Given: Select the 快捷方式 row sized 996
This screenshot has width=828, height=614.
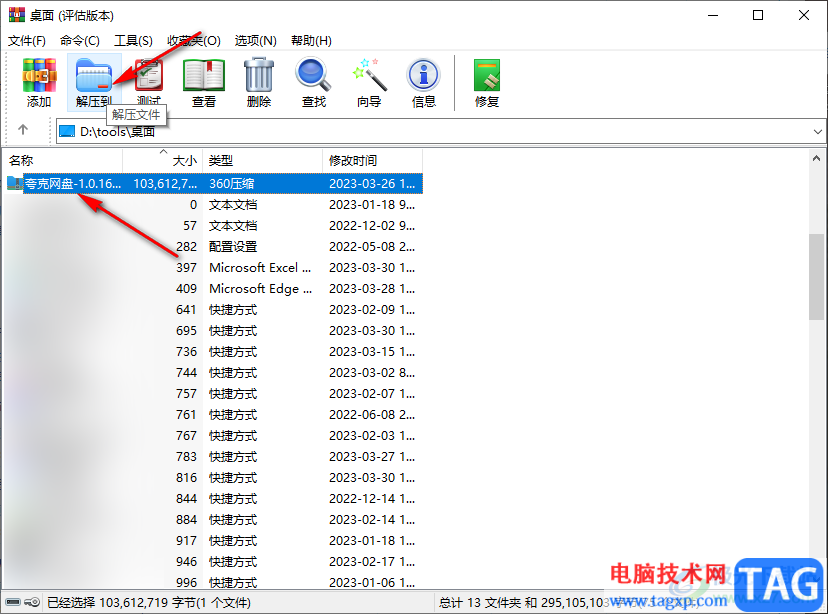Looking at the screenshot, I should click(x=214, y=582).
